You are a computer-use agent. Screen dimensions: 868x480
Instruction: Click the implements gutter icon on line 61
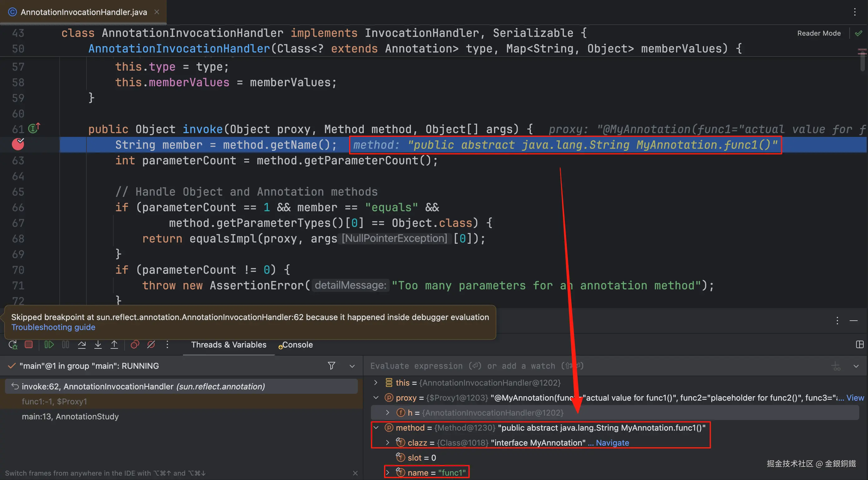pyautogui.click(x=34, y=128)
